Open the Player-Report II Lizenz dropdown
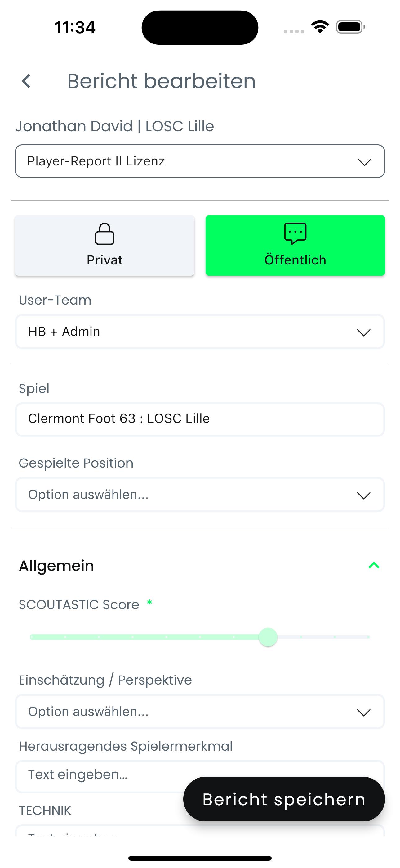400x868 pixels. [x=200, y=161]
